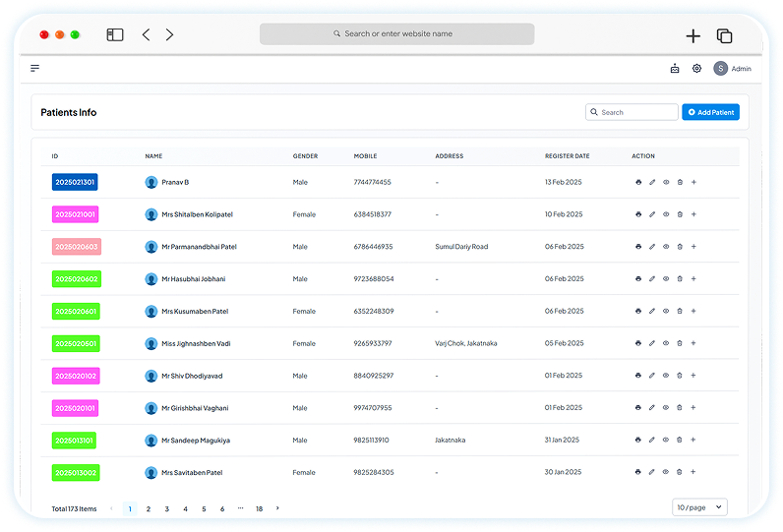Go to pagination page 4
This screenshot has height=532, width=783.
(185, 509)
